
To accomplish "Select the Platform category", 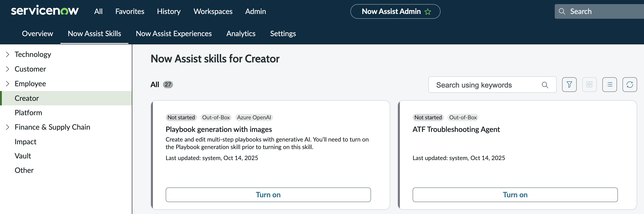I will pos(28,113).
